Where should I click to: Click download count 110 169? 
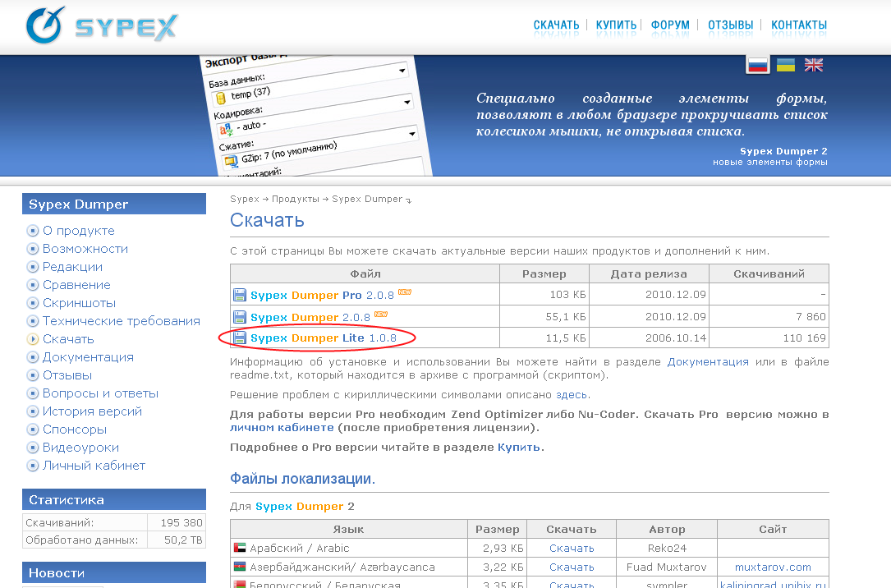coord(804,338)
